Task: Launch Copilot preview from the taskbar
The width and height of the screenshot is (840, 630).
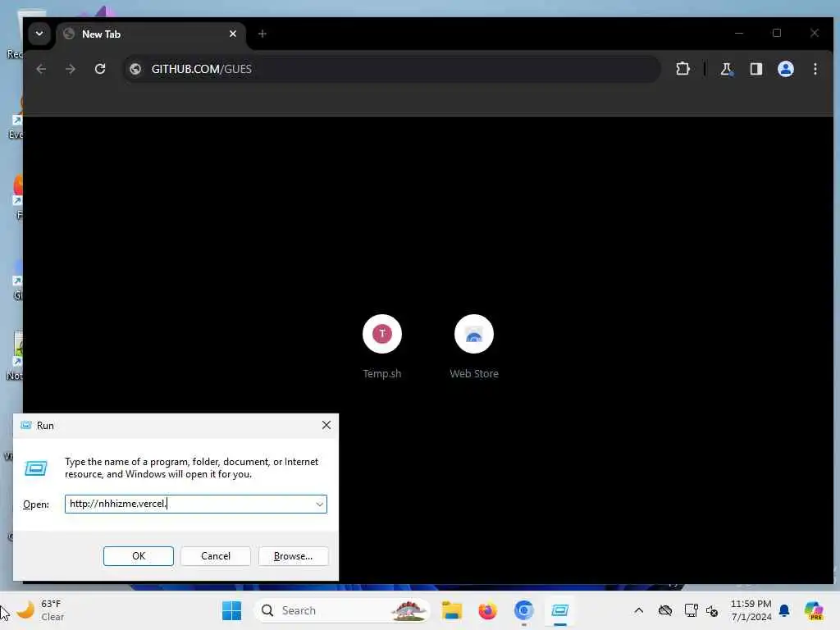Action: (815, 610)
